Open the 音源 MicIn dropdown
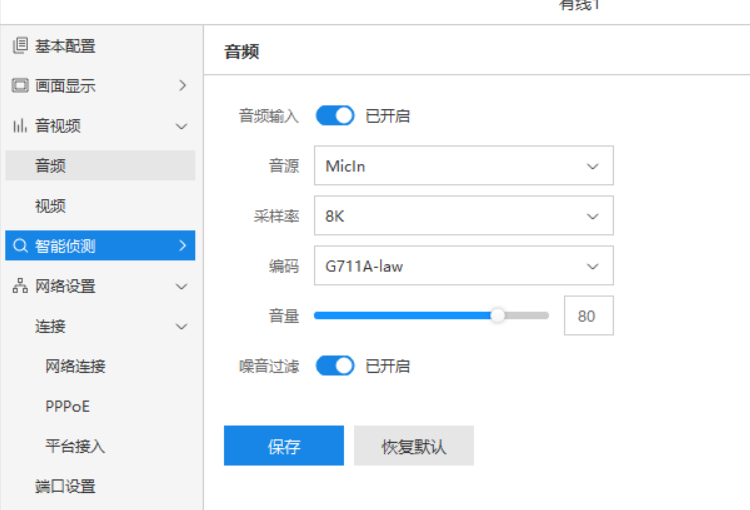The height and width of the screenshot is (510, 750). pyautogui.click(x=463, y=166)
